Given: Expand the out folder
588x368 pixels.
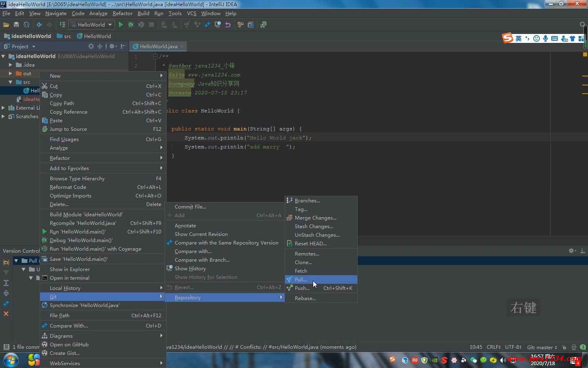Looking at the screenshot, I should tap(11, 74).
